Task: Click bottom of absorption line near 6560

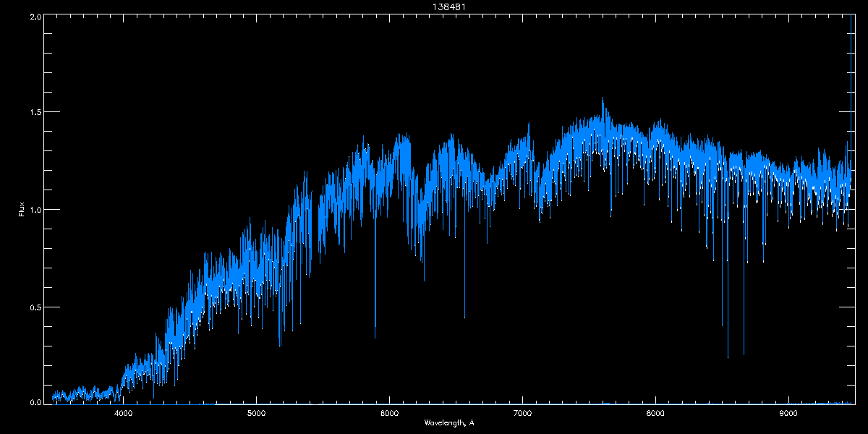Action: 464,317
